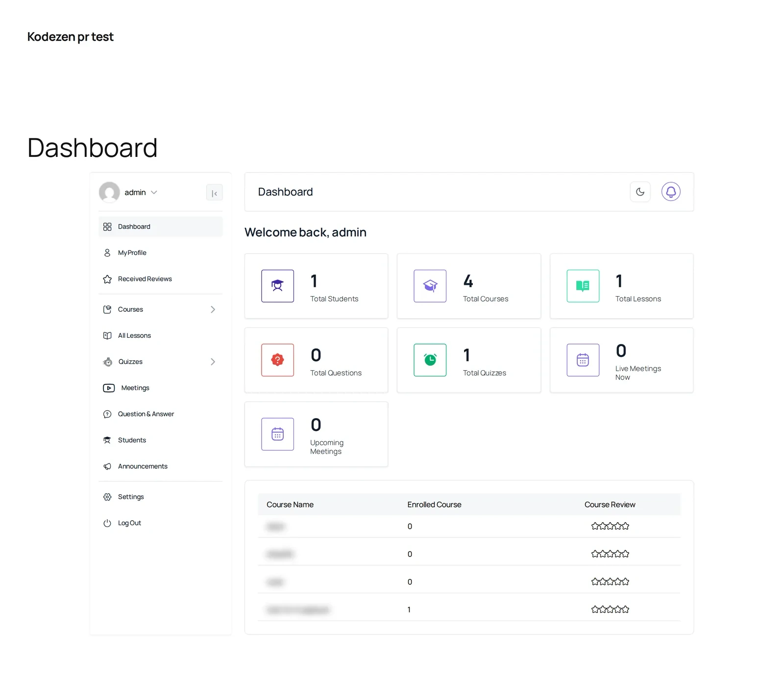This screenshot has width=784, height=681.
Task: Click the Total Students card icon
Action: pyautogui.click(x=277, y=286)
